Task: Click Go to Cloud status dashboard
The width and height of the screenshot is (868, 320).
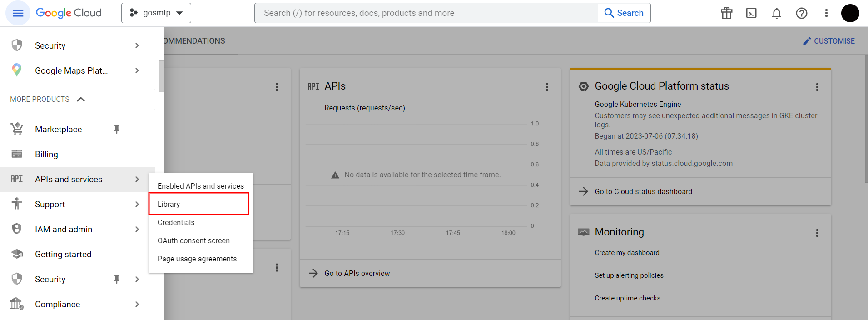Action: (635, 191)
